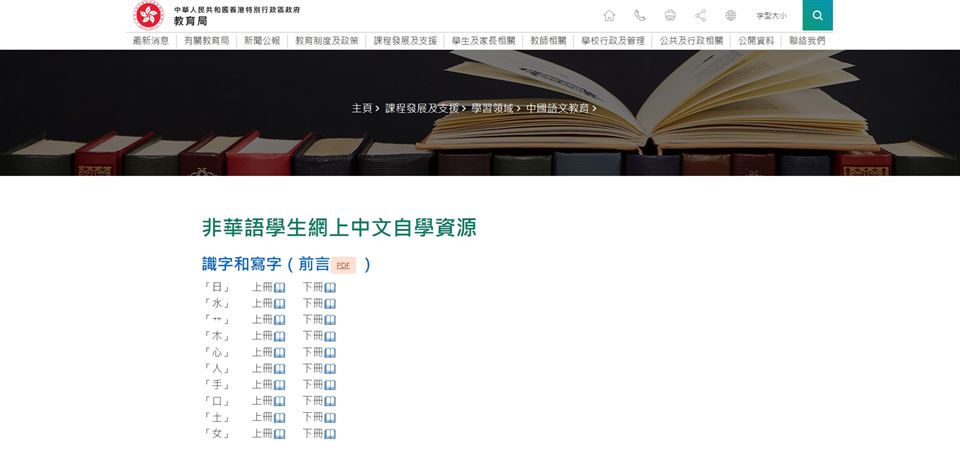This screenshot has height=472, width=960.
Task: Open search with the magnifier button
Action: coord(817,15)
